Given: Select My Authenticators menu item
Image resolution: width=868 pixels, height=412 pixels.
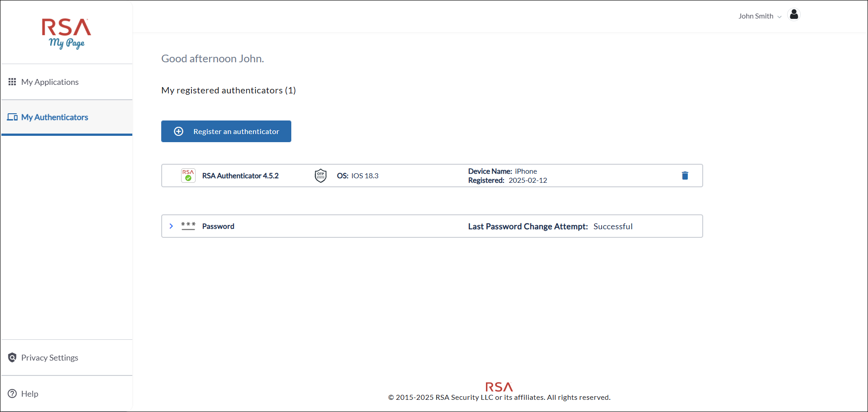Looking at the screenshot, I should coord(55,117).
